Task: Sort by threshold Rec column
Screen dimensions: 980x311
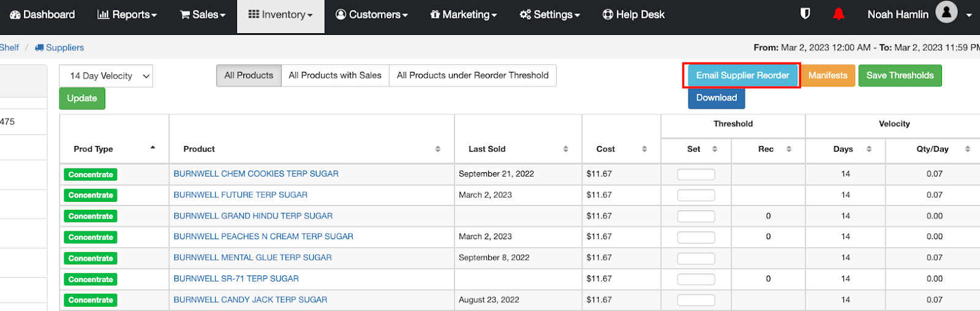Action: [x=769, y=149]
